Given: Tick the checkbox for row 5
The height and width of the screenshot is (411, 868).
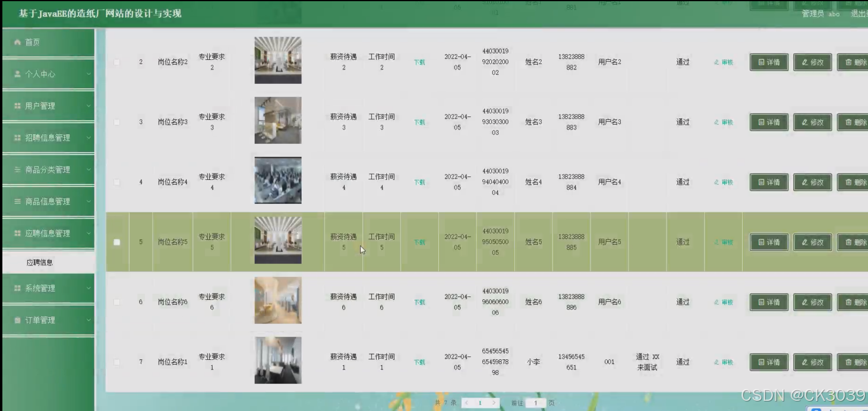Looking at the screenshot, I should [x=116, y=242].
